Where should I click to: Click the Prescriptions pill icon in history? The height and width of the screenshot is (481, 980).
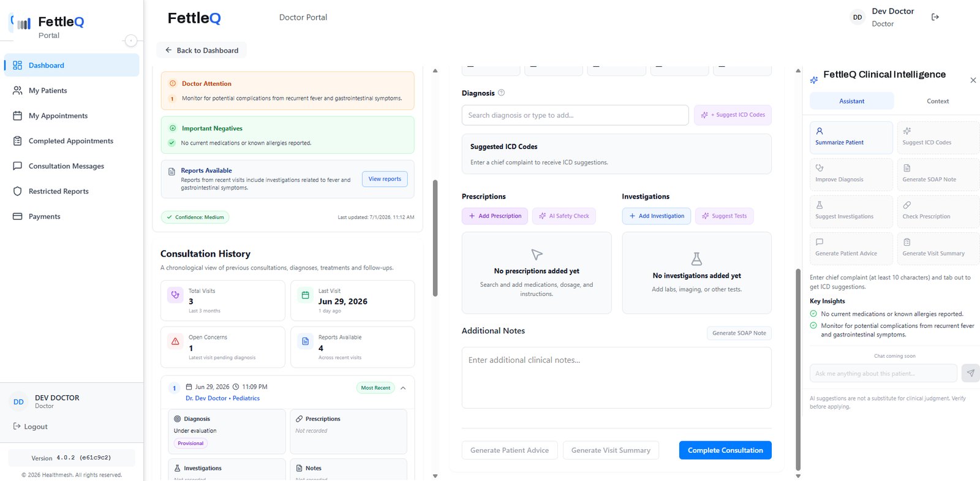tap(299, 419)
